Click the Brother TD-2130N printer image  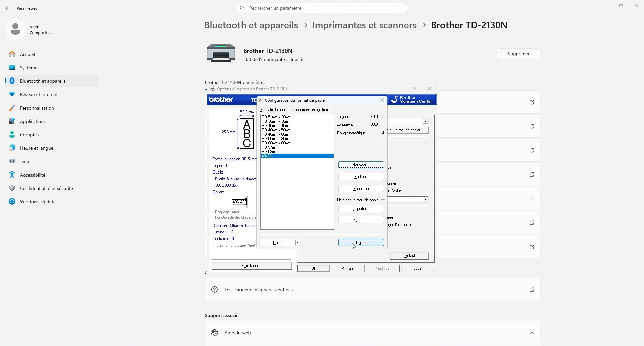click(x=221, y=53)
